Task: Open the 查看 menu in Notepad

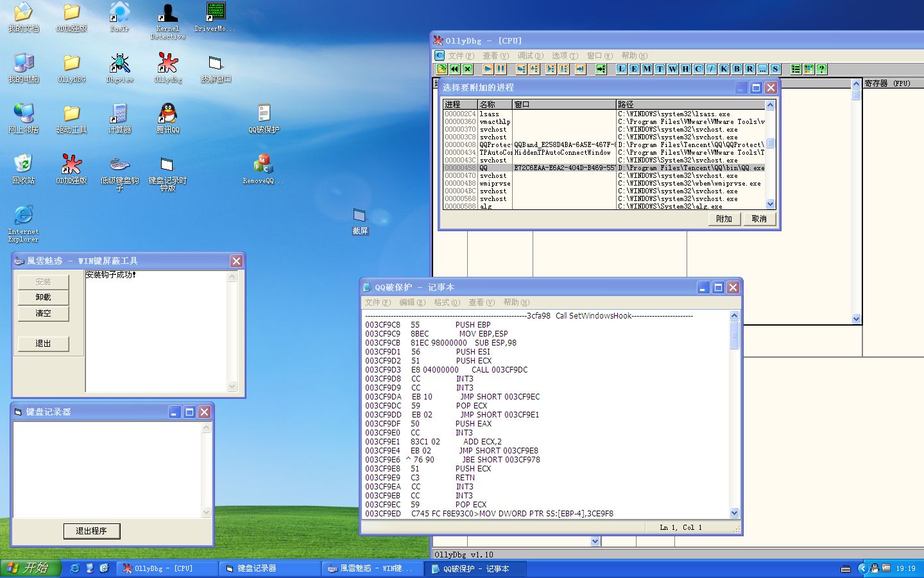Action: point(481,302)
